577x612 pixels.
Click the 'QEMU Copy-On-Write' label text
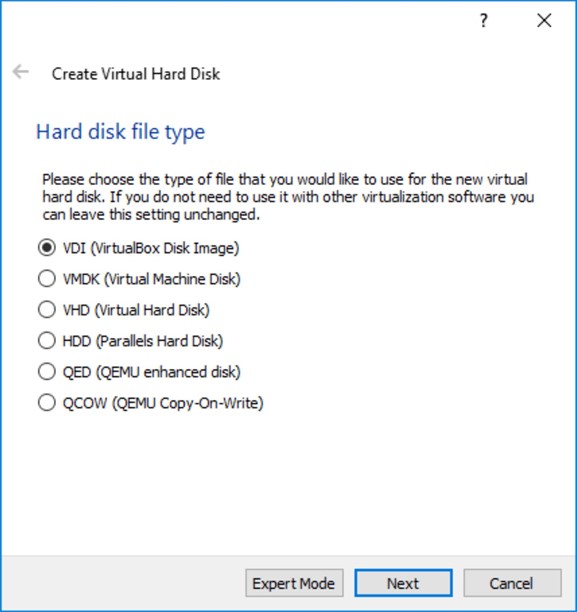click(188, 403)
